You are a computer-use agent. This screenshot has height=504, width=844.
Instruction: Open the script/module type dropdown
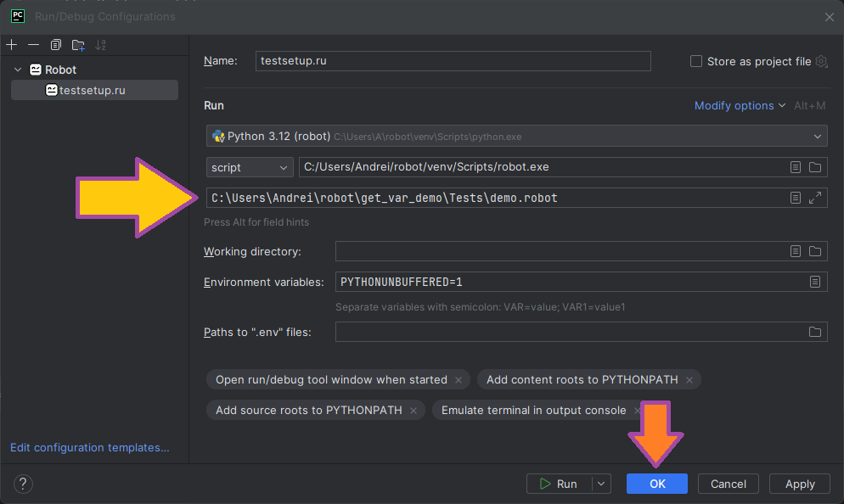250,167
